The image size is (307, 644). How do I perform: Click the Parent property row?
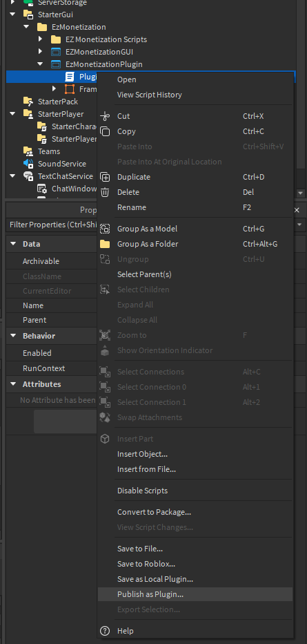pyautogui.click(x=52, y=320)
